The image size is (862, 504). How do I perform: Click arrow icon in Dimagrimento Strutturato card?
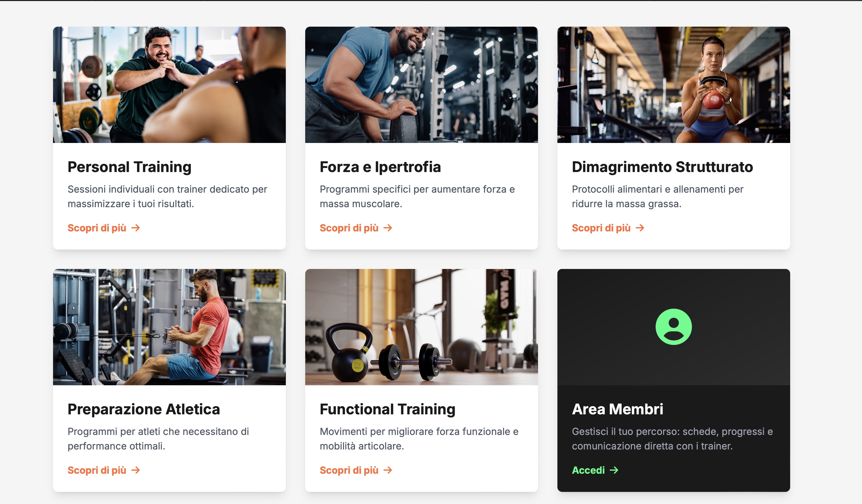tap(640, 228)
